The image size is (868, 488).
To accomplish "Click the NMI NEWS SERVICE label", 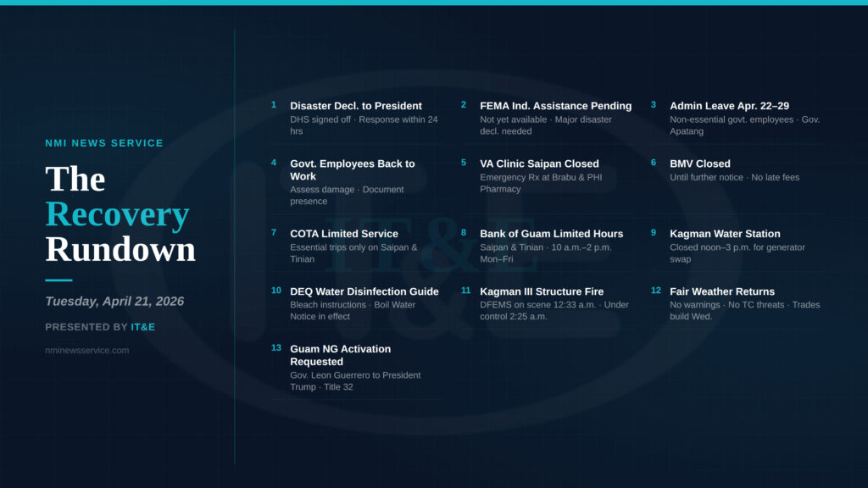I will [104, 143].
